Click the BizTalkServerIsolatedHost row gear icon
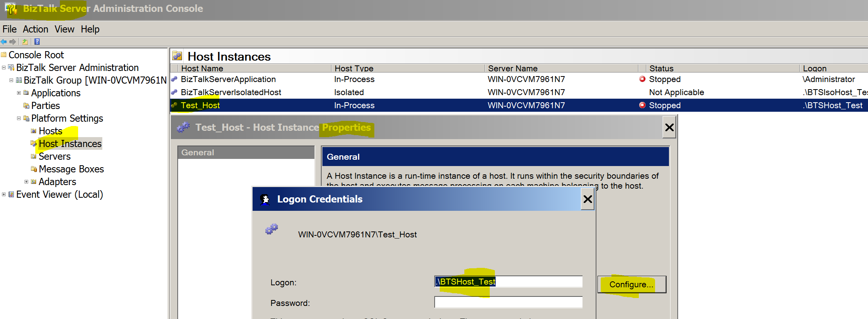The width and height of the screenshot is (868, 319). click(x=174, y=92)
